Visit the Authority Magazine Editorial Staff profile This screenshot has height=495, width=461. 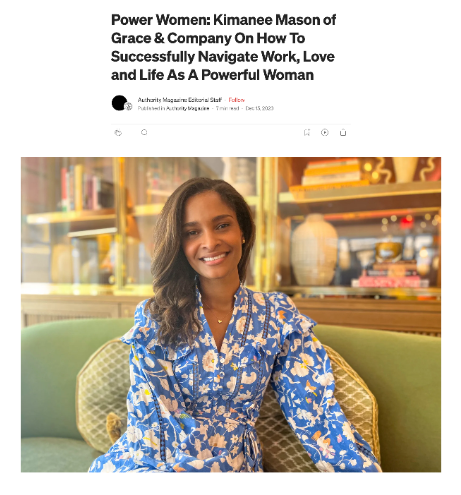180,100
